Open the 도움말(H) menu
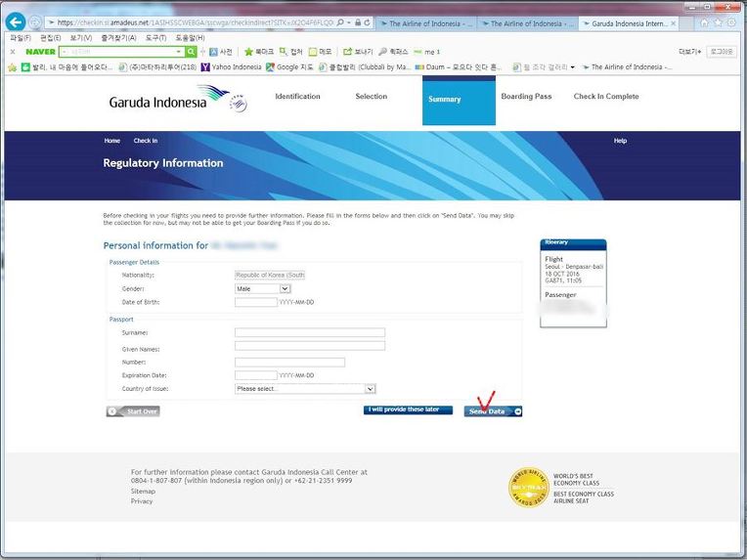The width and height of the screenshot is (747, 560). tap(190, 37)
